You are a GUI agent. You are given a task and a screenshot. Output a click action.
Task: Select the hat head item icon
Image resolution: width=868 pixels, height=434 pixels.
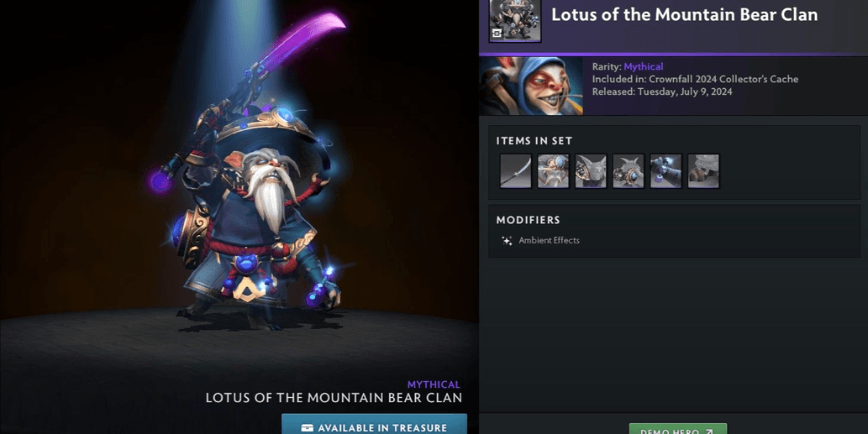(x=553, y=171)
